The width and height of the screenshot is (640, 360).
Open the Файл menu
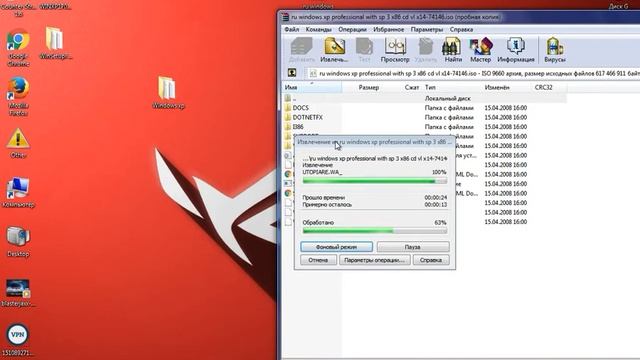291,29
